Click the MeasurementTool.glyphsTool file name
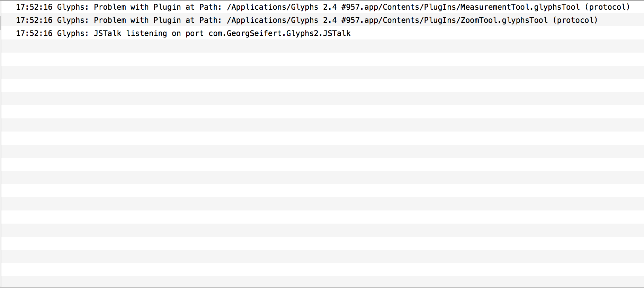 coord(520,7)
